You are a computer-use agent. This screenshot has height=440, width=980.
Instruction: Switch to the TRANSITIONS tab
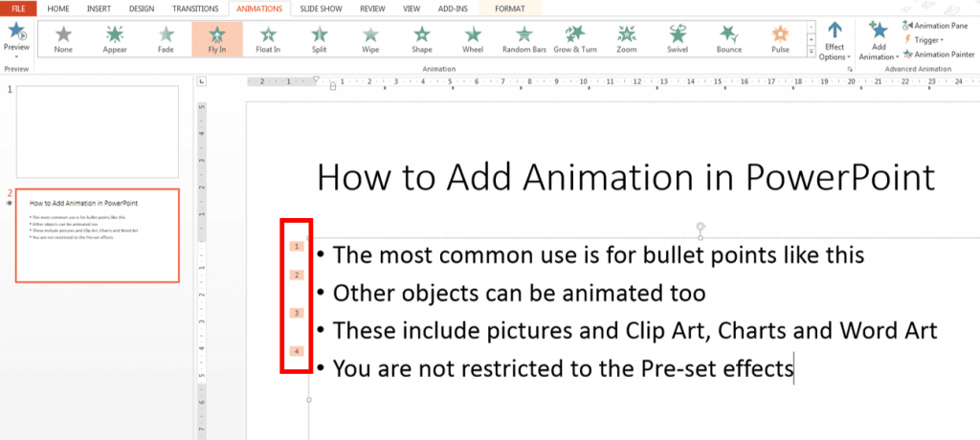click(193, 9)
